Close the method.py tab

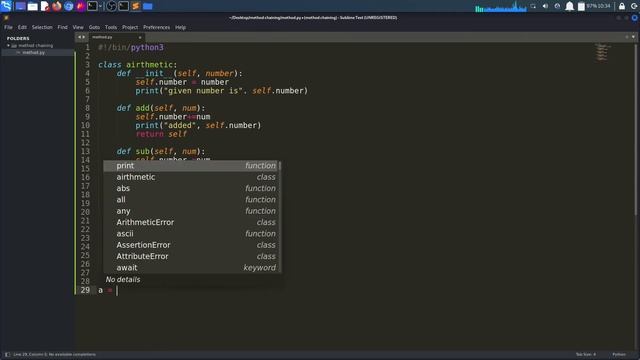[140, 37]
